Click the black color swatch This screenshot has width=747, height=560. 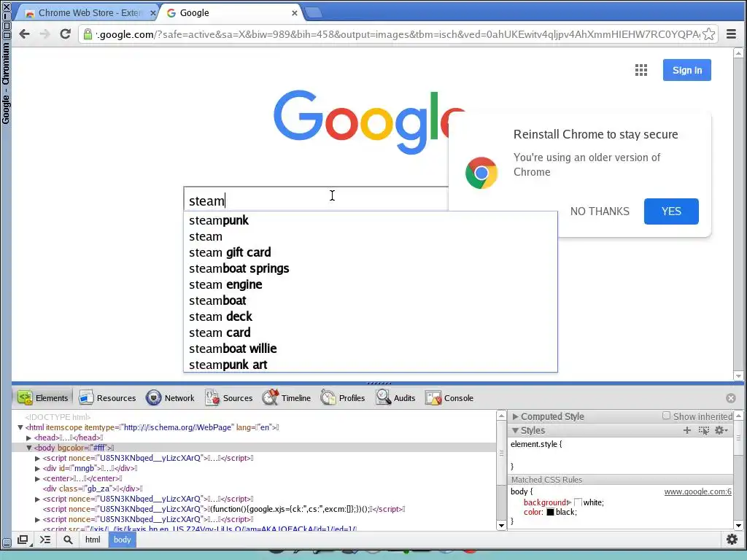coord(550,513)
